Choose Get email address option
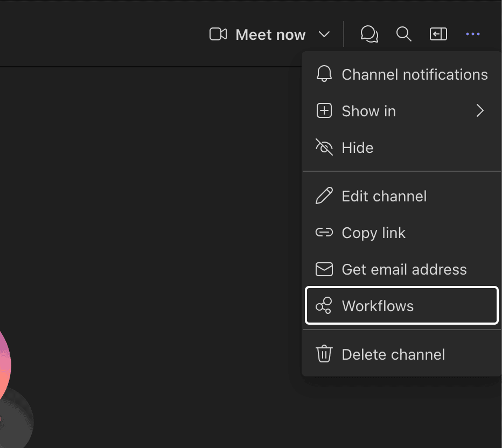 pos(404,269)
